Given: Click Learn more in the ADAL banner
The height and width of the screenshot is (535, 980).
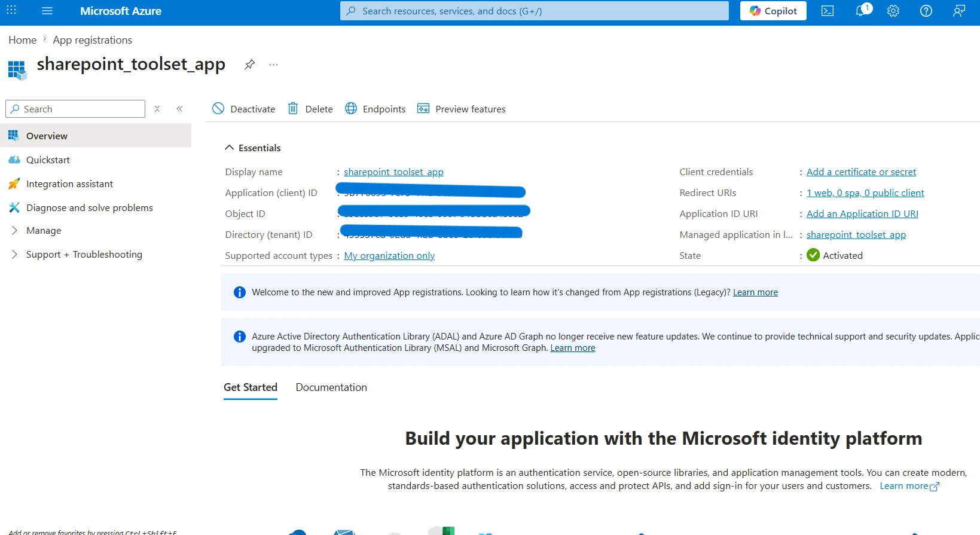Looking at the screenshot, I should click(x=573, y=348).
